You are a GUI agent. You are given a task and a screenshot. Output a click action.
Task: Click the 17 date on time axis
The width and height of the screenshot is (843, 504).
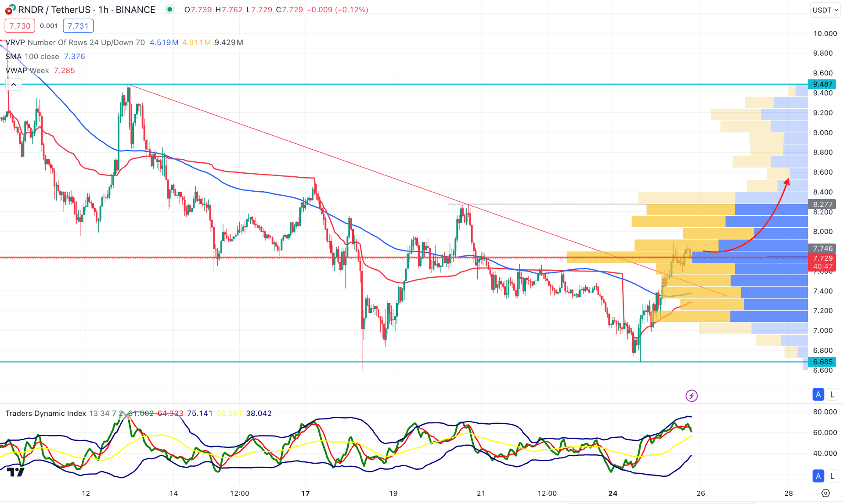tap(306, 493)
